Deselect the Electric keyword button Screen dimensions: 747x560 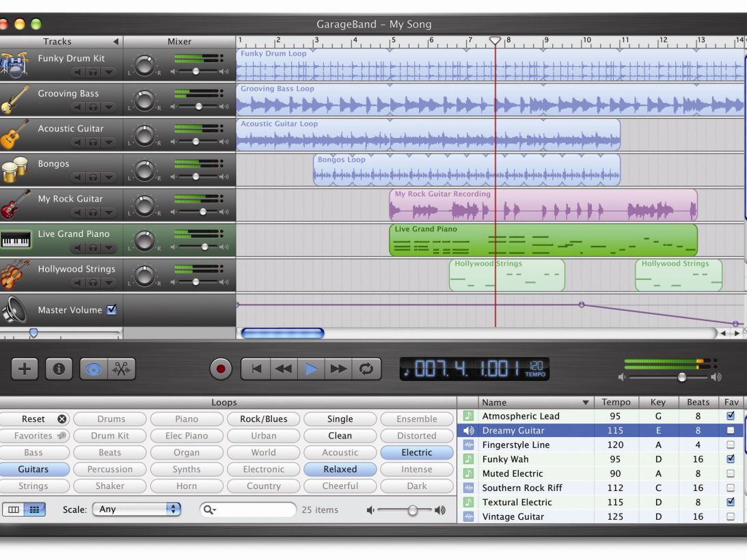(417, 452)
